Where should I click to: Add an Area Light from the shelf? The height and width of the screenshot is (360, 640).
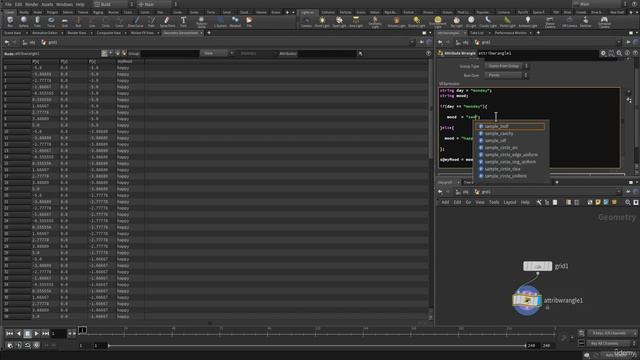(356, 22)
